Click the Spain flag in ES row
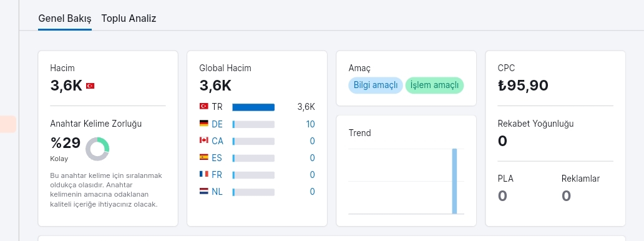 (203, 157)
